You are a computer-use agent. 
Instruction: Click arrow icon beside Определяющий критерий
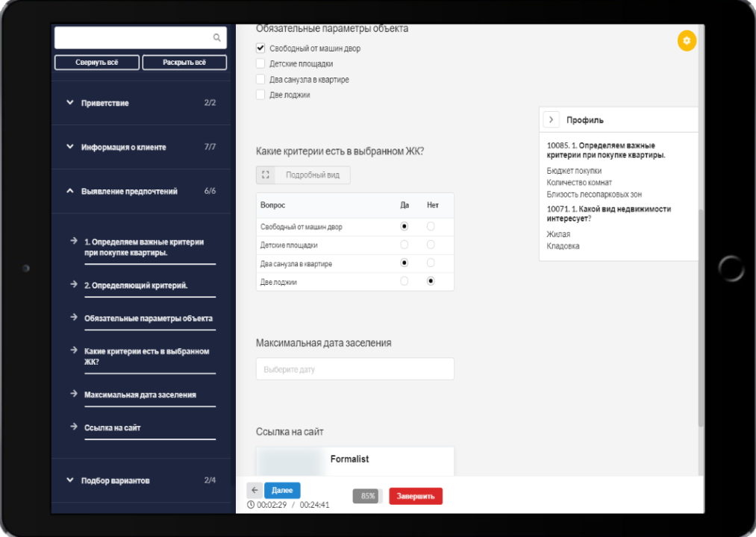[x=74, y=284]
